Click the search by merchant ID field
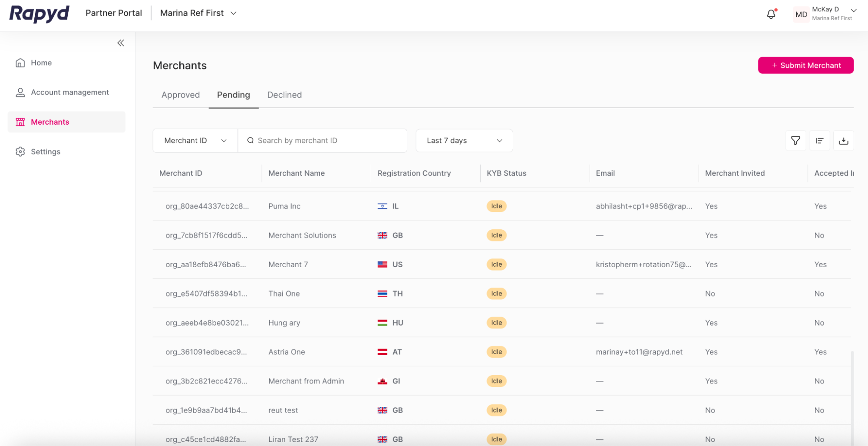This screenshot has height=446, width=868. [323, 140]
